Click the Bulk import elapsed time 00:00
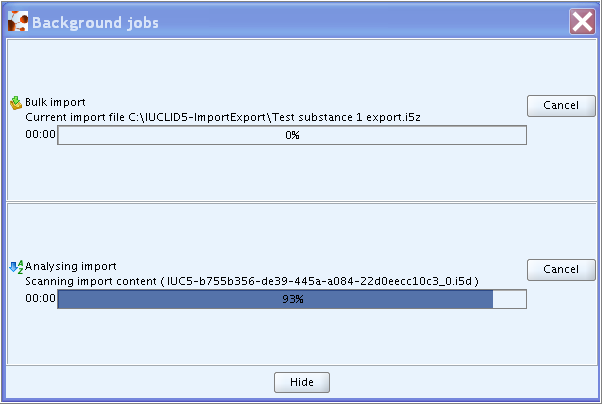Screen dimensions: 602x404 40,134
